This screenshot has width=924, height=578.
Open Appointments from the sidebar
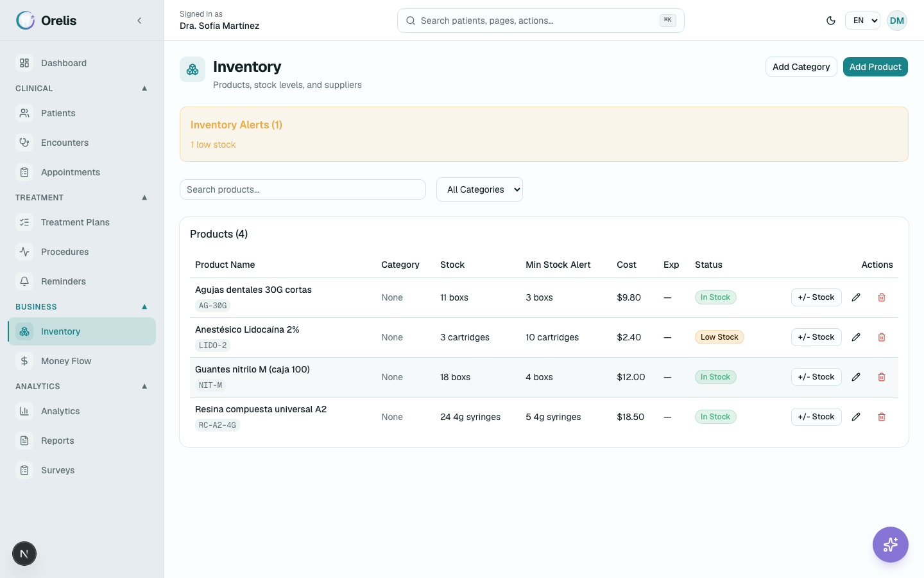coord(82,172)
